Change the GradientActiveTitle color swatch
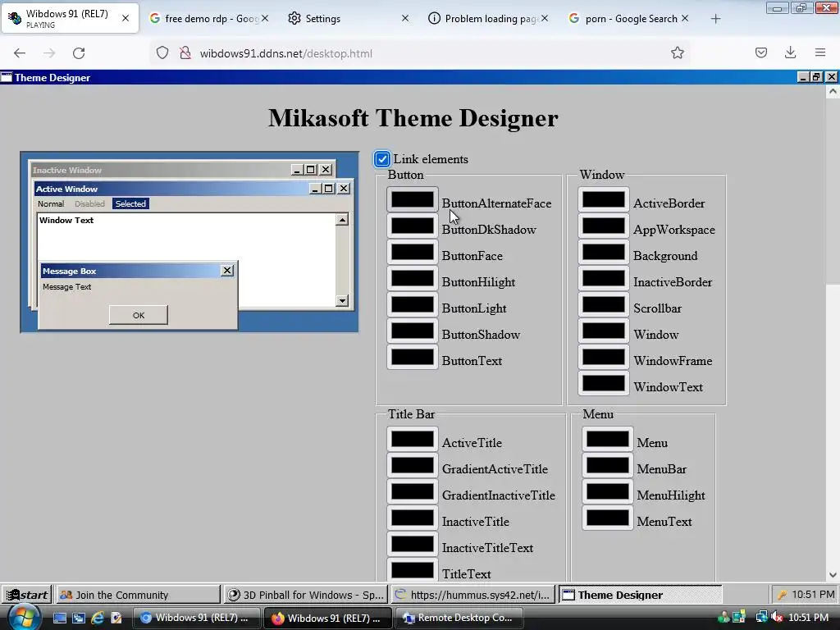 pos(412,465)
